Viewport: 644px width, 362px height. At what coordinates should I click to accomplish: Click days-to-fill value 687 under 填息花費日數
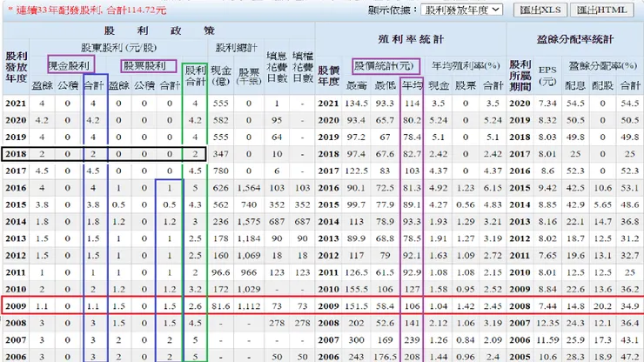click(x=277, y=222)
